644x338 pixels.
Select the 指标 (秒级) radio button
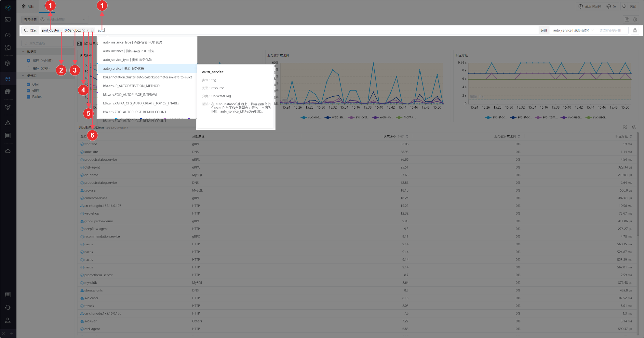pyautogui.click(x=28, y=68)
